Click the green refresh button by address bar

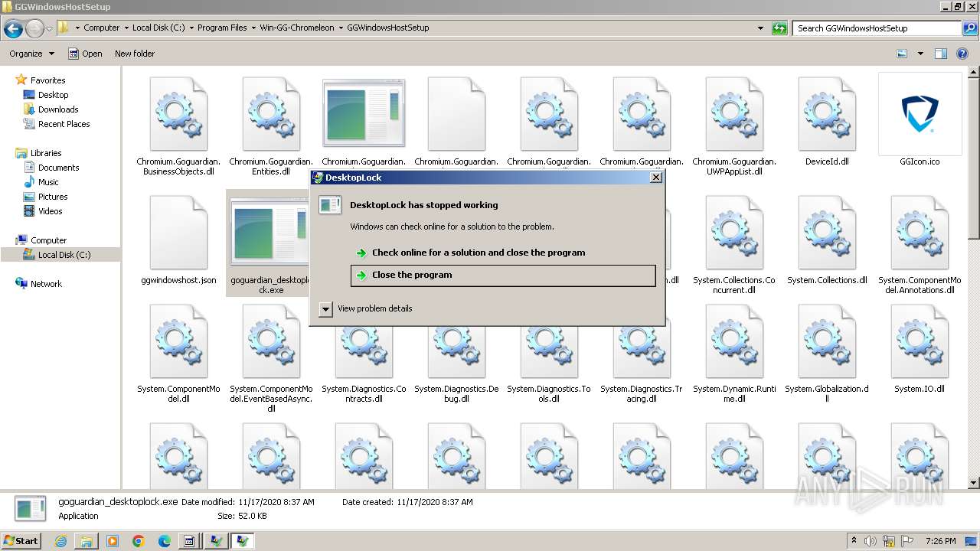click(779, 28)
